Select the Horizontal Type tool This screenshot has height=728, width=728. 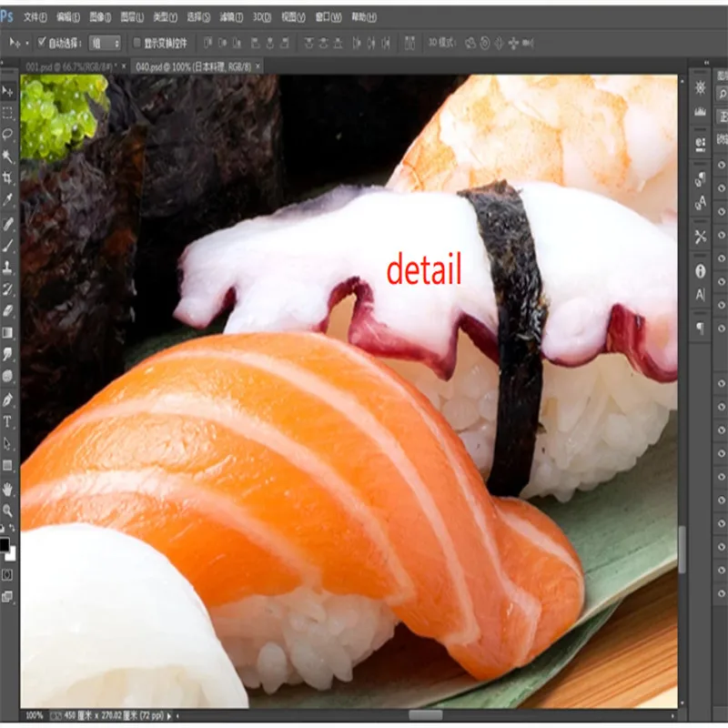point(7,421)
